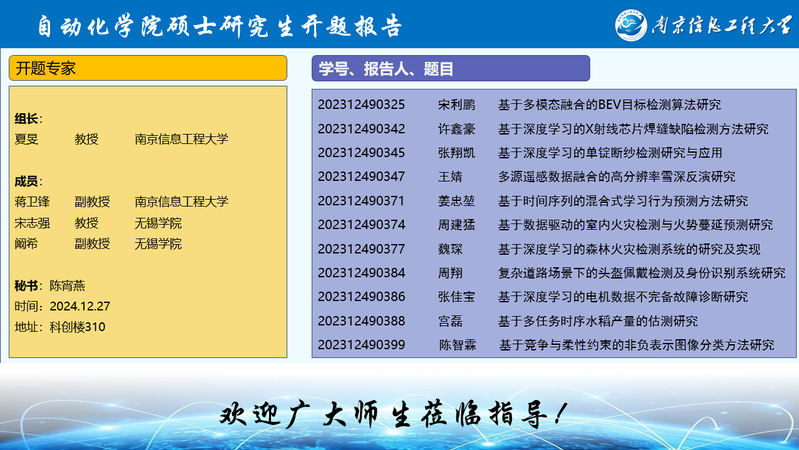Click 许鑫豪's X-ray chip weld defect topic
The image size is (799, 450).
[632, 128]
